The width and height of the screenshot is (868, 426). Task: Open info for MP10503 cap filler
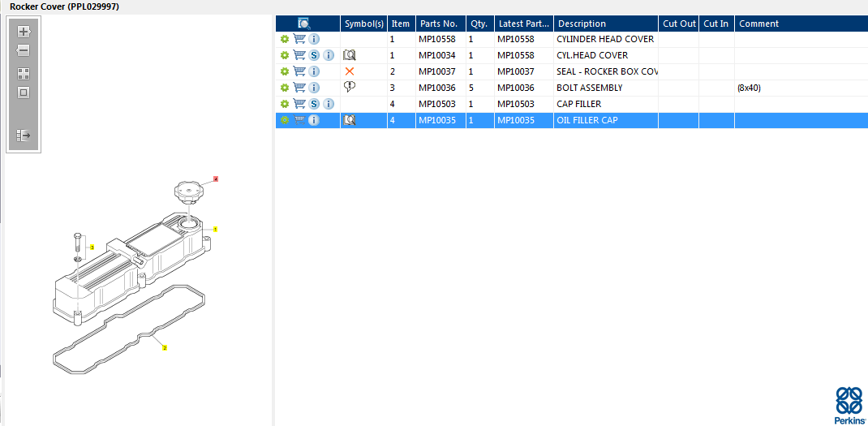[x=329, y=104]
